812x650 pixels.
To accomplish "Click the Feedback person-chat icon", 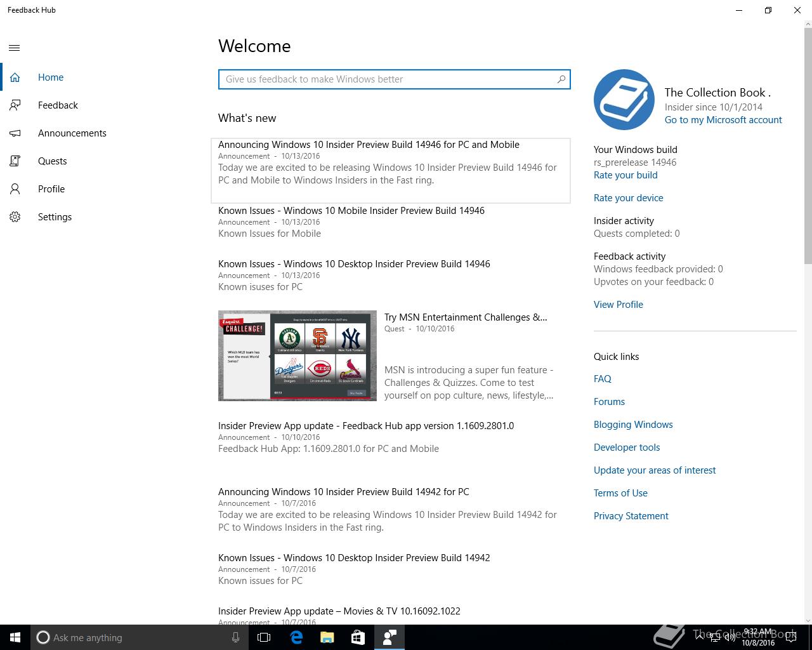I will pos(15,105).
